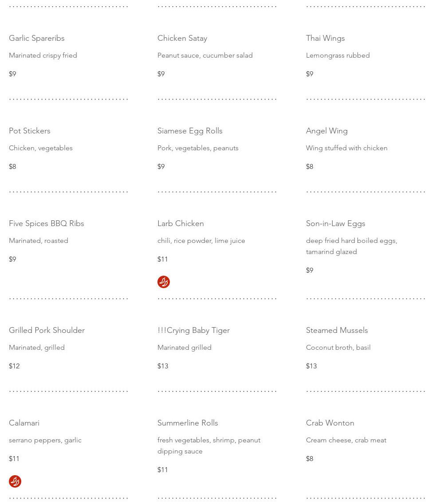Viewport: 428px width, 504px height.
Task: Choose the Pot Stickers menu item
Action: click(x=30, y=131)
